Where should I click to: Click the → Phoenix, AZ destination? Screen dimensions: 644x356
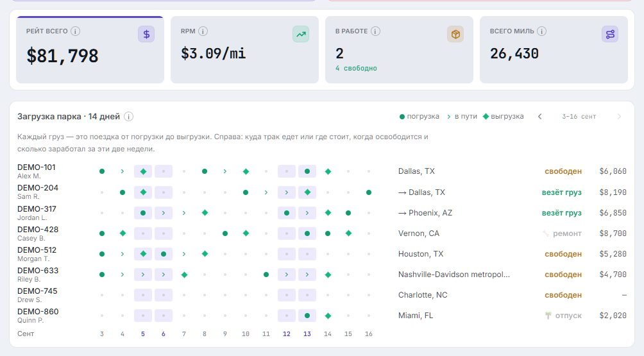tap(425, 213)
